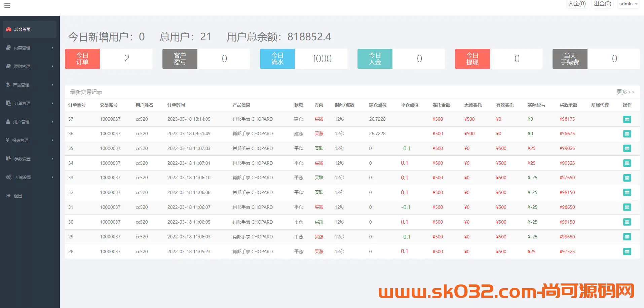The height and width of the screenshot is (308, 644).
Task: Click the 理财管理 book icon in the sidebar
Action: (x=8, y=66)
